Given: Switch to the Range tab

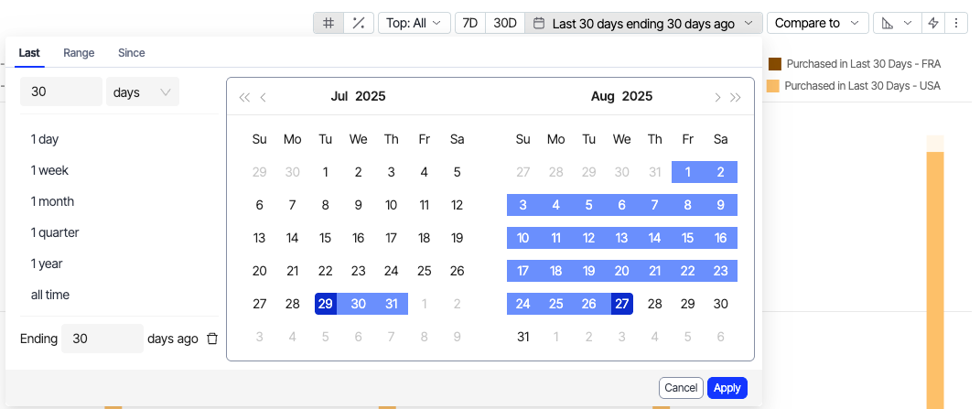Looking at the screenshot, I should coord(79,53).
